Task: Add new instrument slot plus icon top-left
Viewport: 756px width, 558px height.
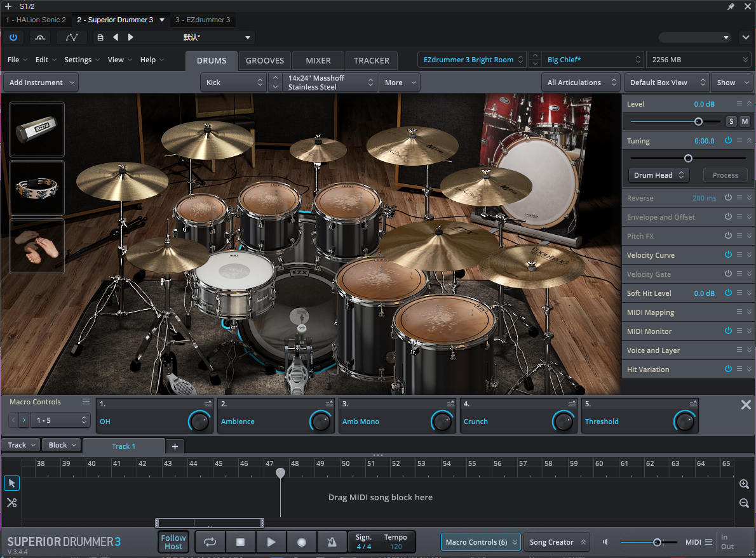Action: tap(8, 6)
